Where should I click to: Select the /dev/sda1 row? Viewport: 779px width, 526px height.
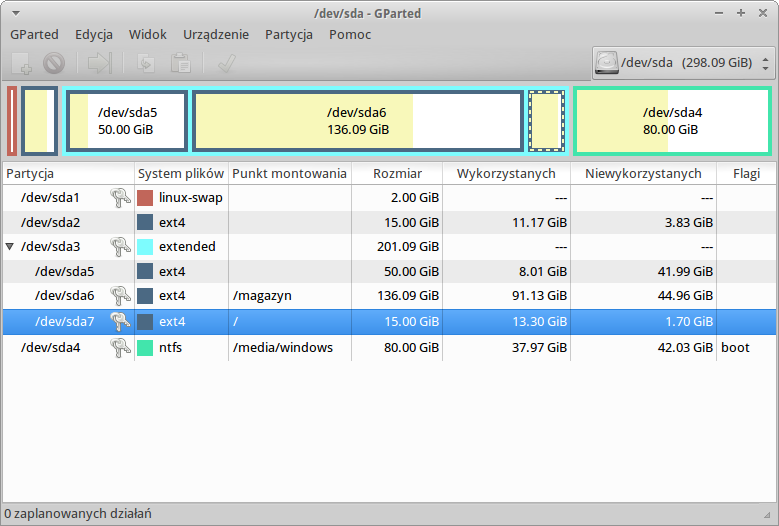click(389, 198)
